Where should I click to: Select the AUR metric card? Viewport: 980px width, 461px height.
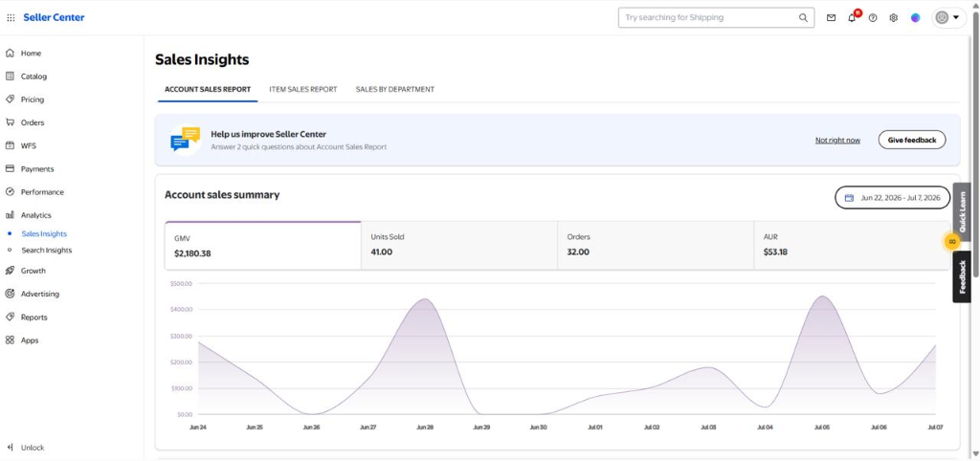click(852, 246)
